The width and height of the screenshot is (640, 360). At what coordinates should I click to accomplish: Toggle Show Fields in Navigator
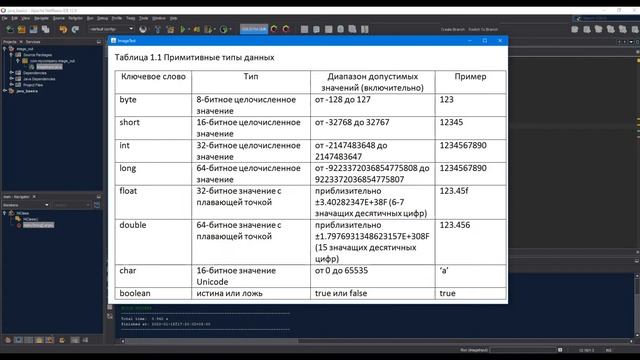(x=18, y=340)
